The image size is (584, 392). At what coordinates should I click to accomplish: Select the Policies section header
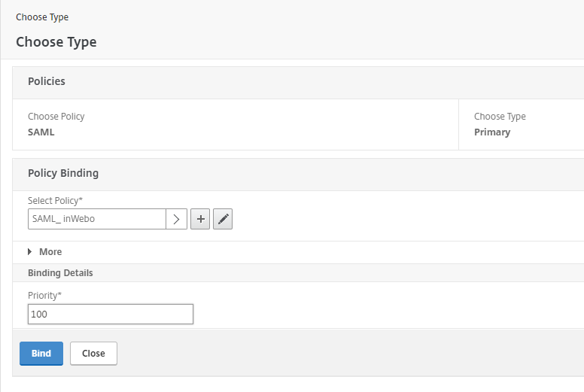tap(47, 81)
